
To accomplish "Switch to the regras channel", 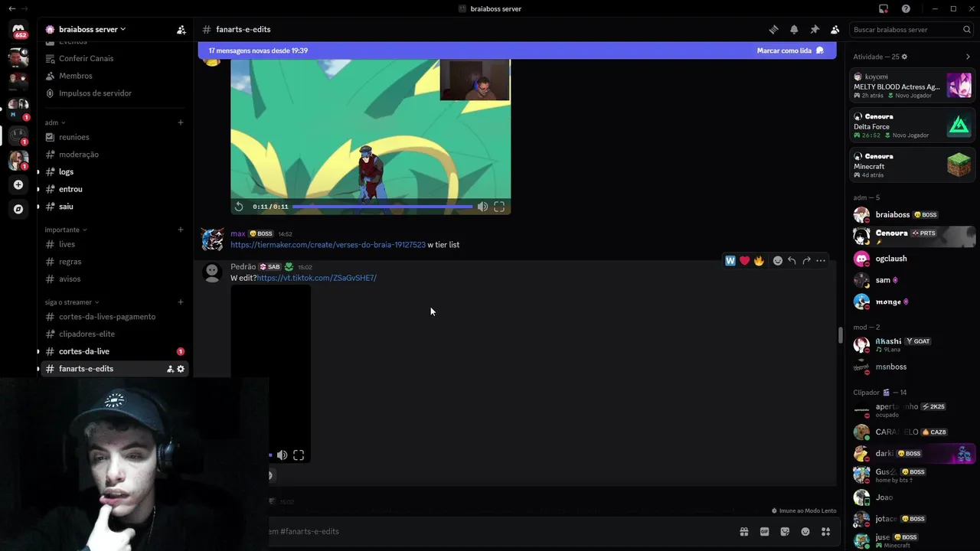I will pyautogui.click(x=113, y=262).
